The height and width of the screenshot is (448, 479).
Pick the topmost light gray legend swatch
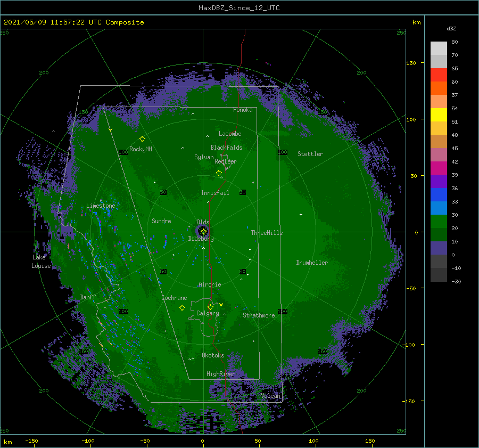[439, 48]
